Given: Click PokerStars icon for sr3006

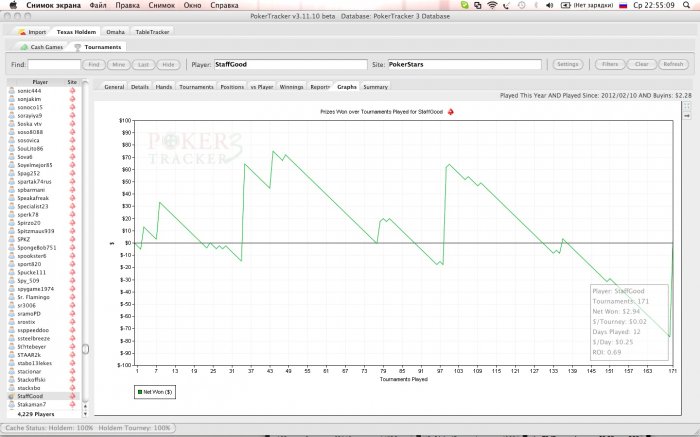Looking at the screenshot, I should 72,305.
